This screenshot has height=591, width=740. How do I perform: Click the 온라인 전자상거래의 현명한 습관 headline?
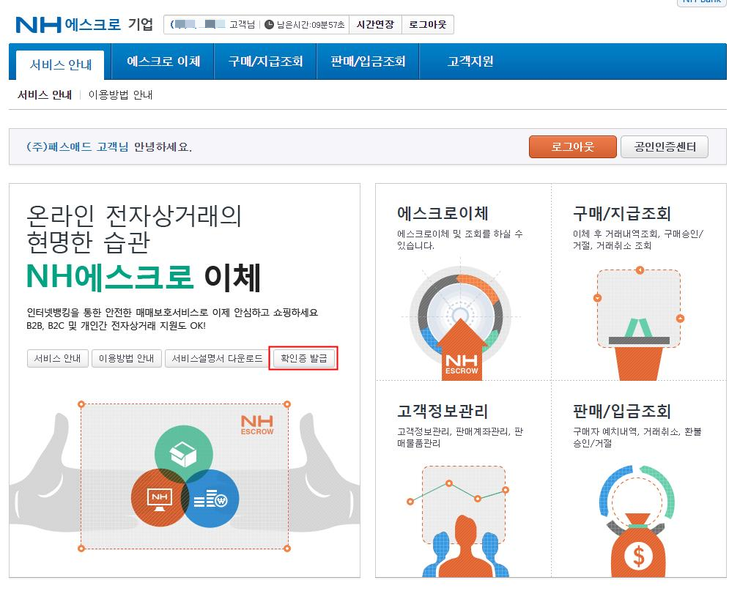click(x=134, y=229)
